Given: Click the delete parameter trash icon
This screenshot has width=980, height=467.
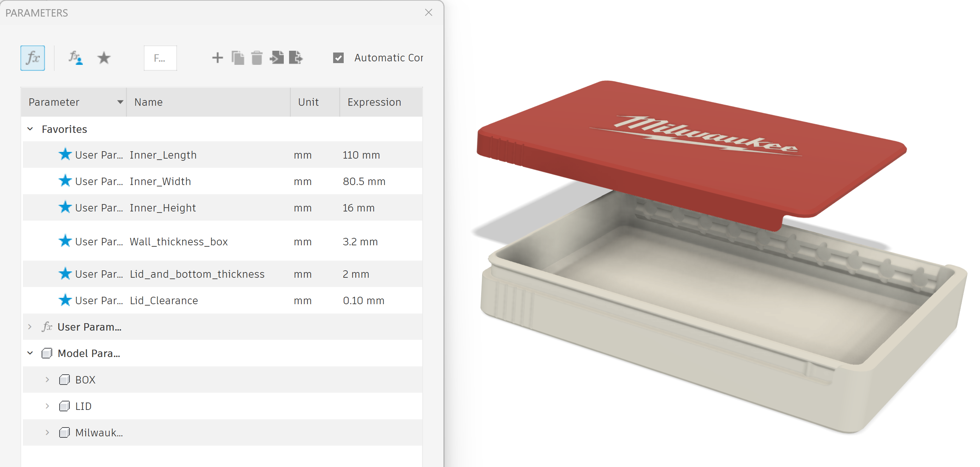Looking at the screenshot, I should click(257, 58).
